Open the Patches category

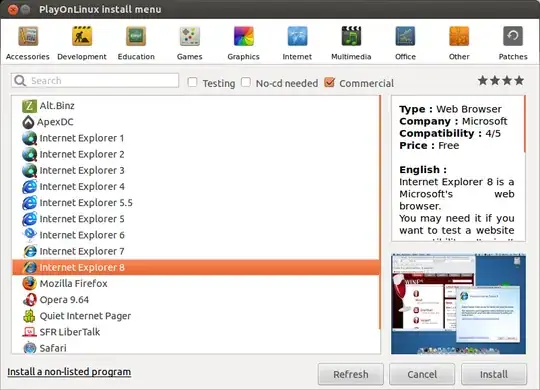[x=513, y=43]
